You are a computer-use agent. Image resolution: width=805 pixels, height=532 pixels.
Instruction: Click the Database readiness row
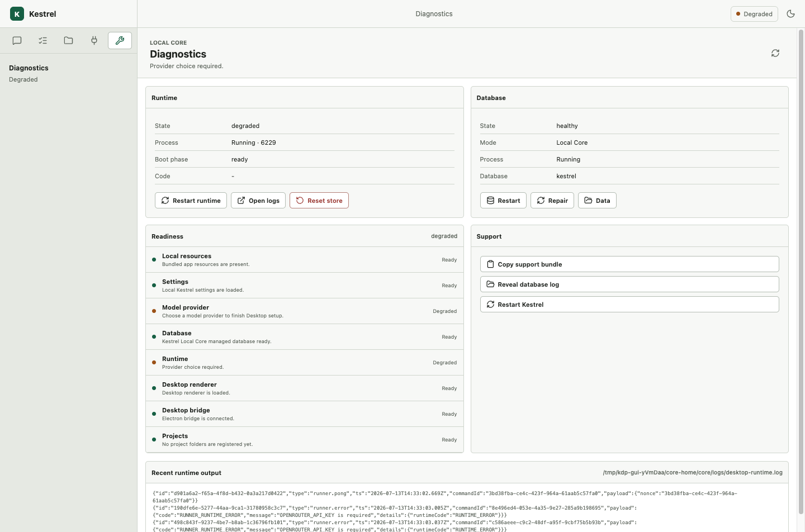point(305,337)
